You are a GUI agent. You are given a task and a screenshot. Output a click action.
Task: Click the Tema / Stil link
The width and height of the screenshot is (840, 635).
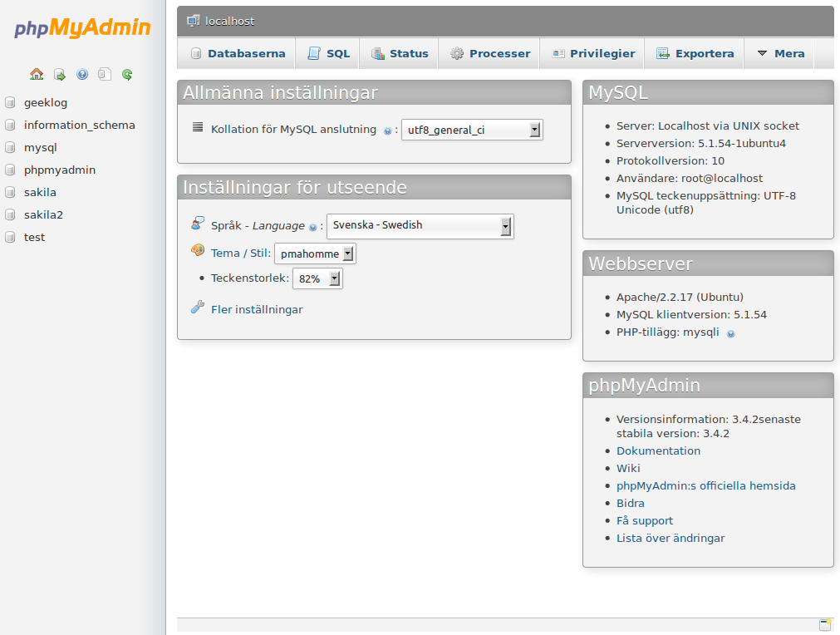pyautogui.click(x=241, y=253)
